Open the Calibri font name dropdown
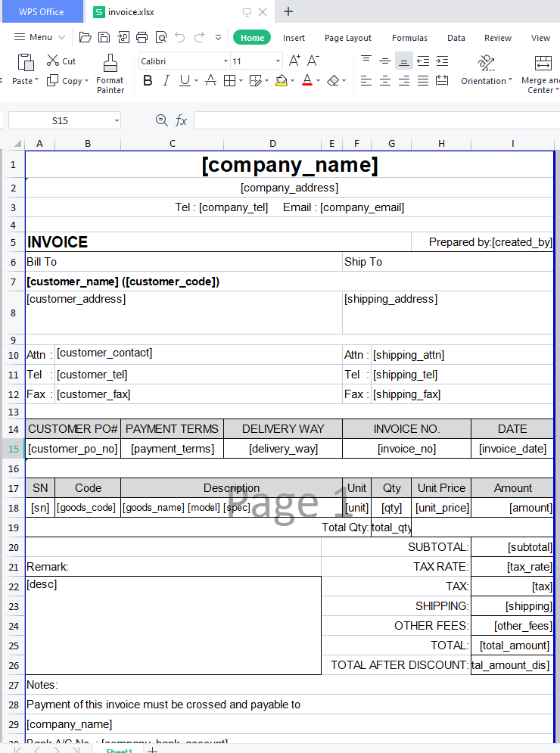This screenshot has width=560, height=753. click(226, 61)
